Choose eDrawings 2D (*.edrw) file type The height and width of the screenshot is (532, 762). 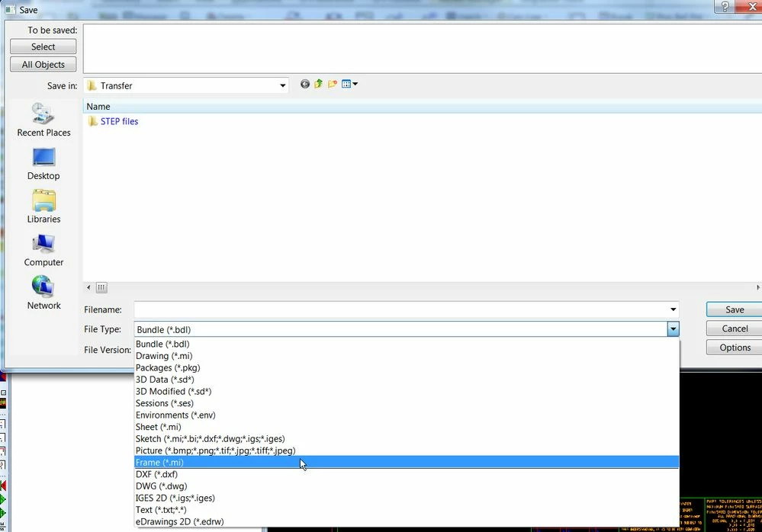click(x=407, y=522)
